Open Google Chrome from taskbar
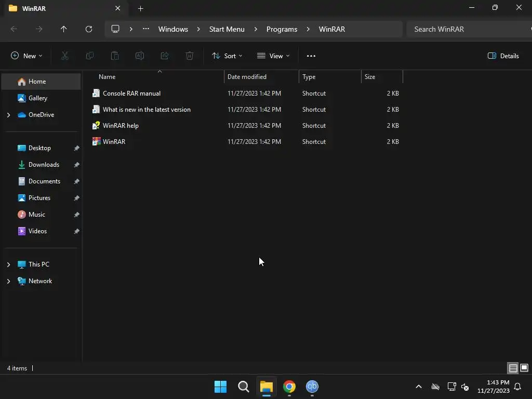This screenshot has width=532, height=399. click(289, 387)
